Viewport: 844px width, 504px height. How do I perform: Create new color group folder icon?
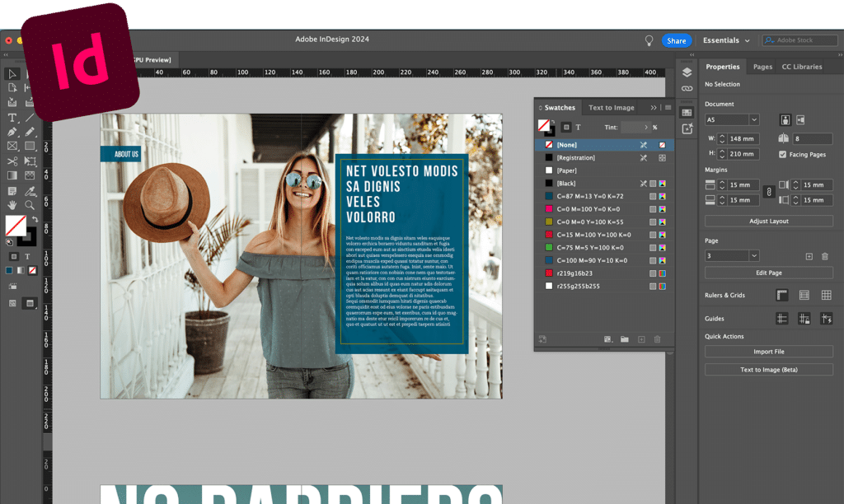point(625,339)
